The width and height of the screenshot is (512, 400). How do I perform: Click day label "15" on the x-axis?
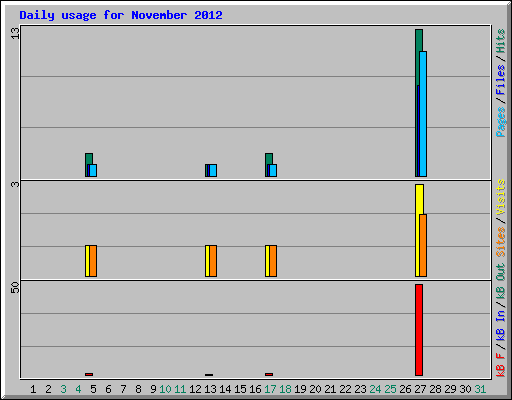pyautogui.click(x=240, y=389)
